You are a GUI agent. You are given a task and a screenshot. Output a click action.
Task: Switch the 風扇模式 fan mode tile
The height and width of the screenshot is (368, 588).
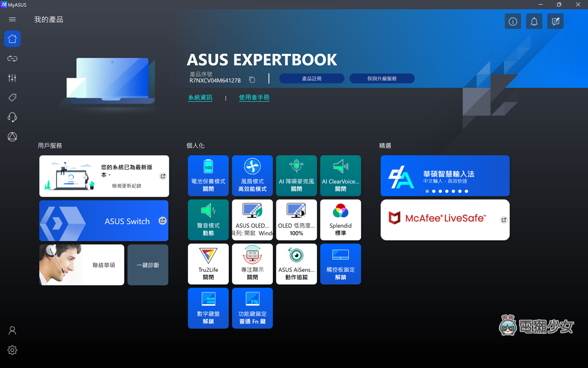[252, 175]
